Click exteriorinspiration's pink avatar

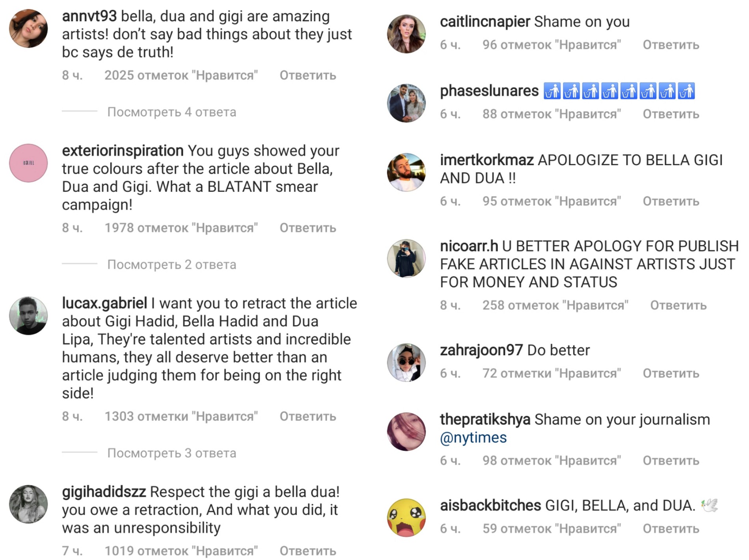28,163
